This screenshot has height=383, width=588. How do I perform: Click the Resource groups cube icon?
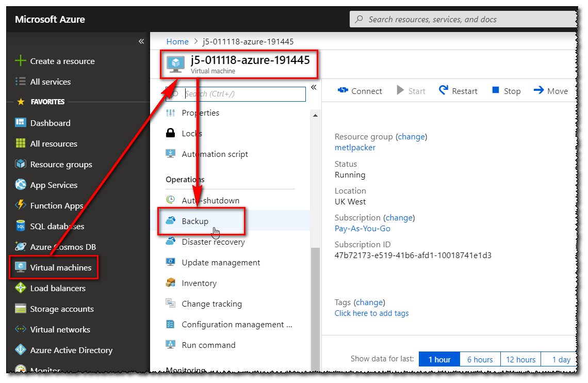[20, 164]
